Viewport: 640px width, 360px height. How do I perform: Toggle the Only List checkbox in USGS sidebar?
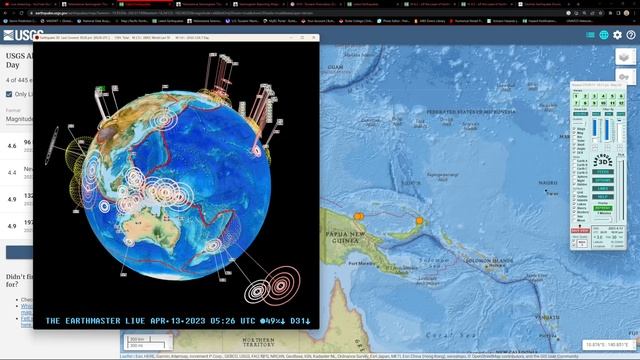point(9,94)
